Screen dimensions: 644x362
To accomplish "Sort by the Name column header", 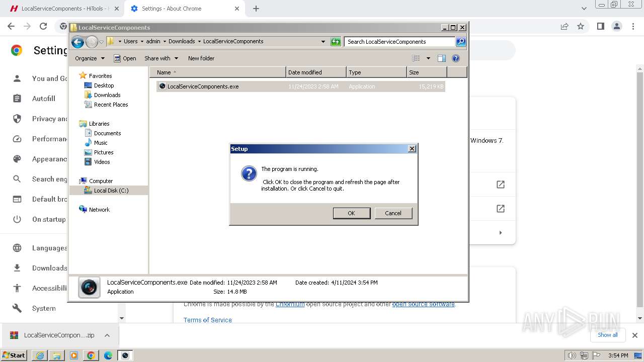I will point(217,72).
